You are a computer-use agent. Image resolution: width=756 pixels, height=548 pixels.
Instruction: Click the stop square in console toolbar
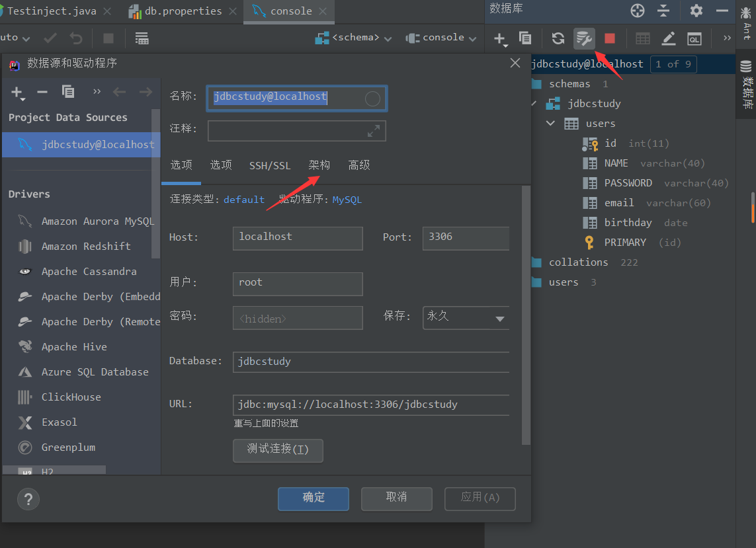[x=108, y=38]
